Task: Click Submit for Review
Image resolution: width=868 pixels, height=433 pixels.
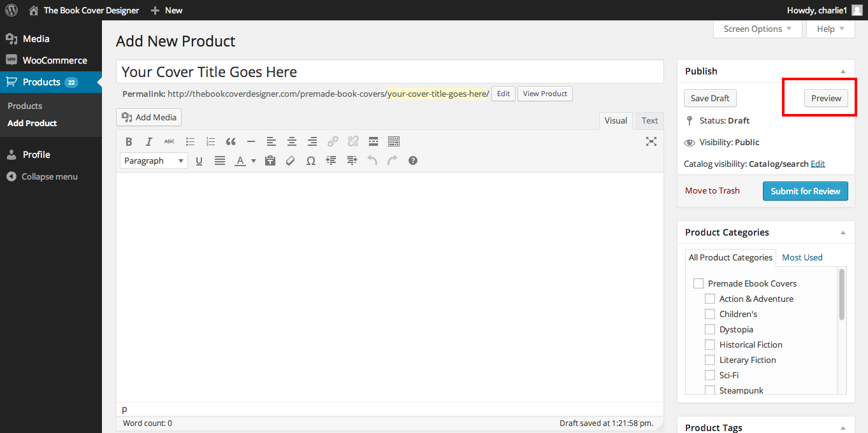Action: point(806,191)
